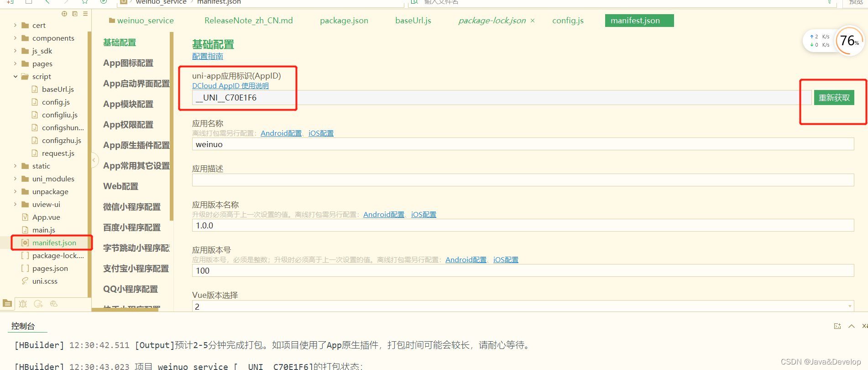Image resolution: width=868 pixels, height=370 pixels.
Task: Click the weinuo_service folder tab icon
Action: click(x=112, y=21)
